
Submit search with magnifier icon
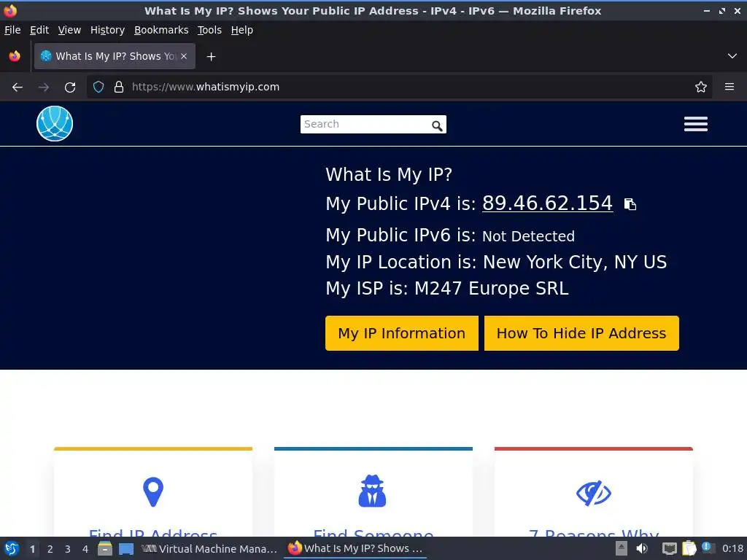437,125
